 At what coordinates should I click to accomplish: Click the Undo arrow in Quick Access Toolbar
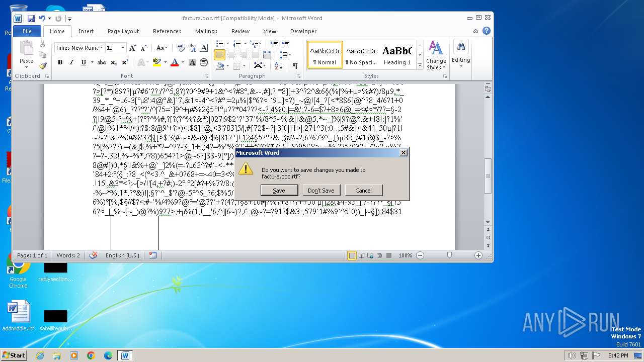coord(42,19)
